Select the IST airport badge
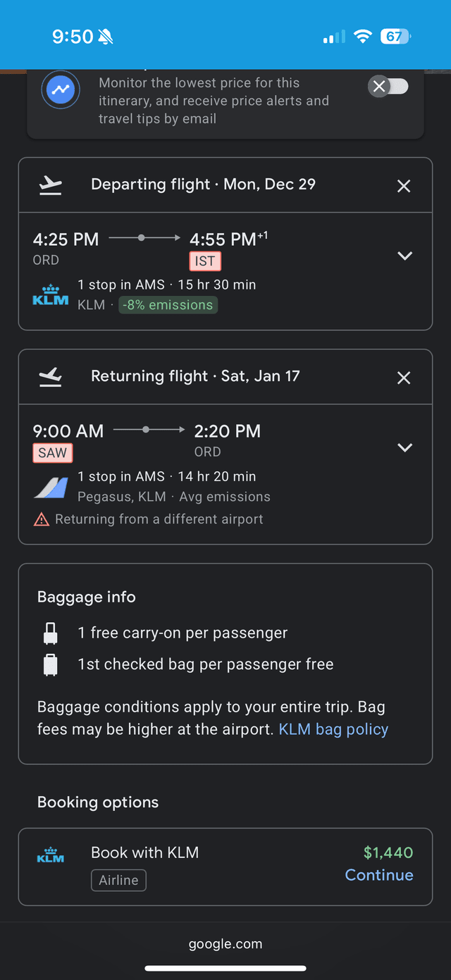Screen dimensions: 451x980 [205, 261]
